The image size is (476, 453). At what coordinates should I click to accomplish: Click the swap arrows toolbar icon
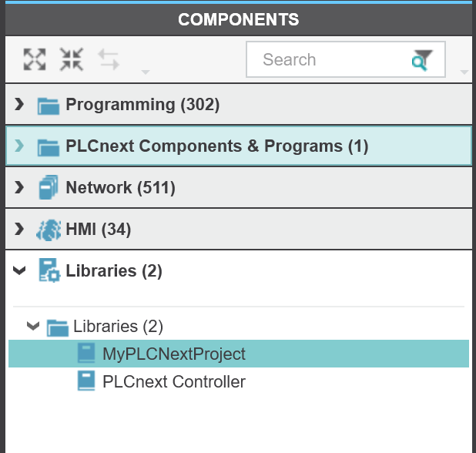[x=109, y=60]
